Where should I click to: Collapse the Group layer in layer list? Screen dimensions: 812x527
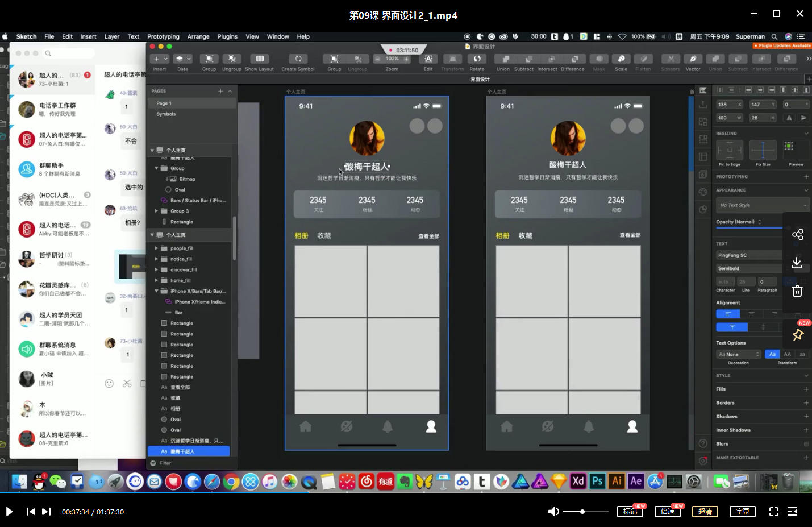156,168
